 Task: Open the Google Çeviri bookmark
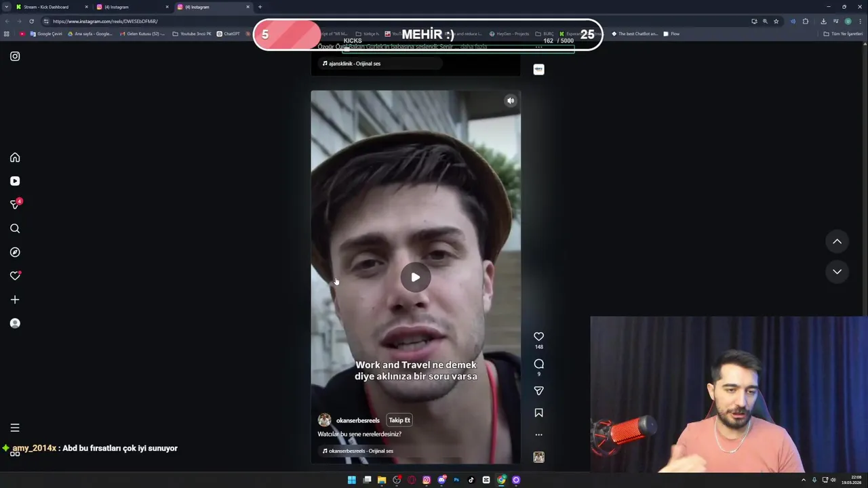(45, 34)
